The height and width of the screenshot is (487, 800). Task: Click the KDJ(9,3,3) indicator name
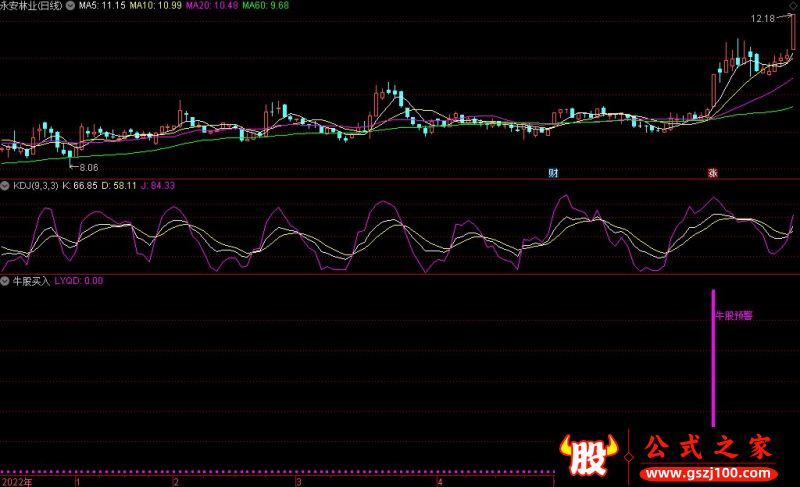(x=34, y=185)
